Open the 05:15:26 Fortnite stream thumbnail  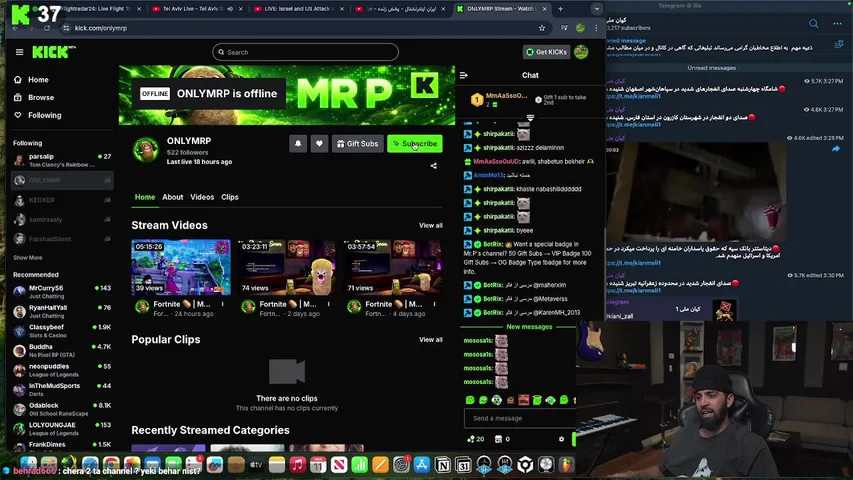click(x=181, y=267)
